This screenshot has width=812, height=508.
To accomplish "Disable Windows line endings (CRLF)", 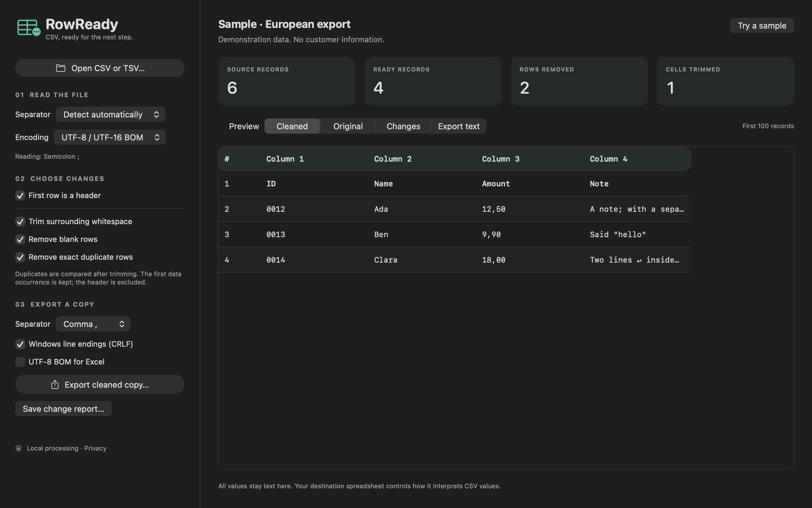I will [x=20, y=344].
